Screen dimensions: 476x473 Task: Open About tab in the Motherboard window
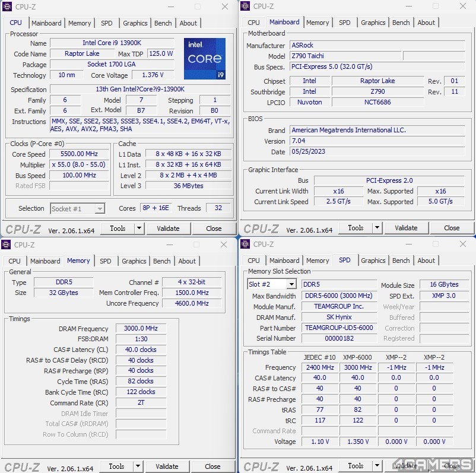pos(426,23)
